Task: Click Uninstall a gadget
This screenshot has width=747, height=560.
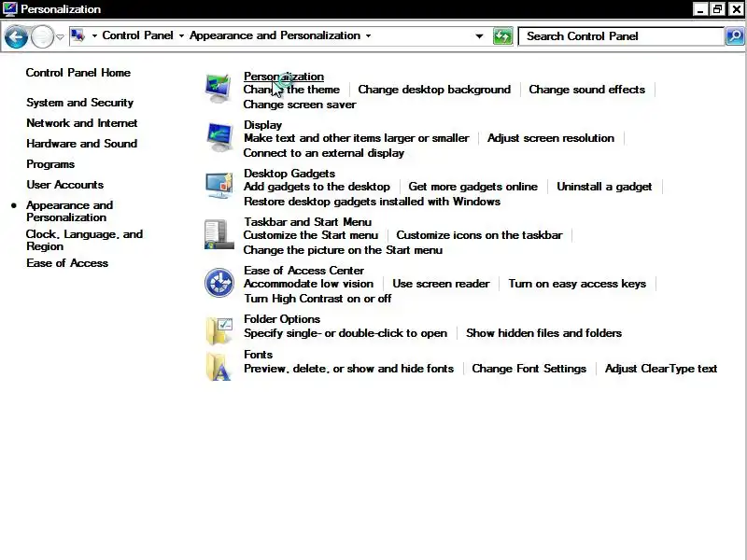Action: click(x=604, y=187)
